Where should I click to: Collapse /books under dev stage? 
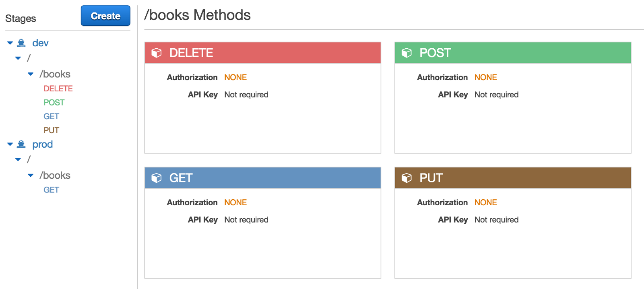tap(31, 74)
